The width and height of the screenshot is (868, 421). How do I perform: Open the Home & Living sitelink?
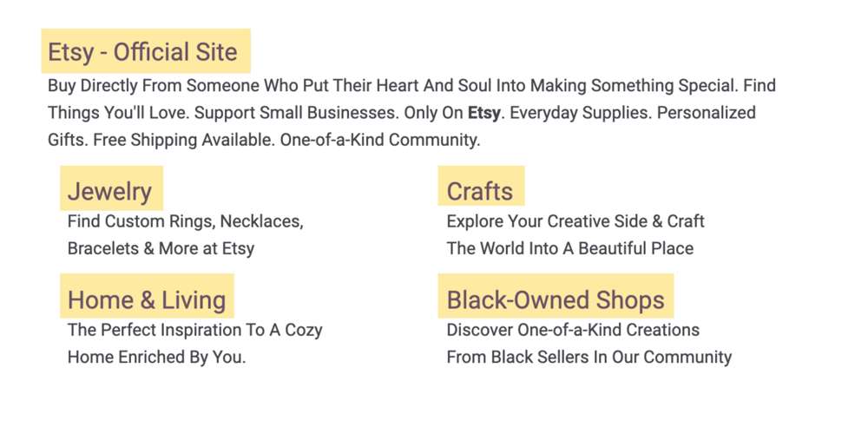point(147,299)
